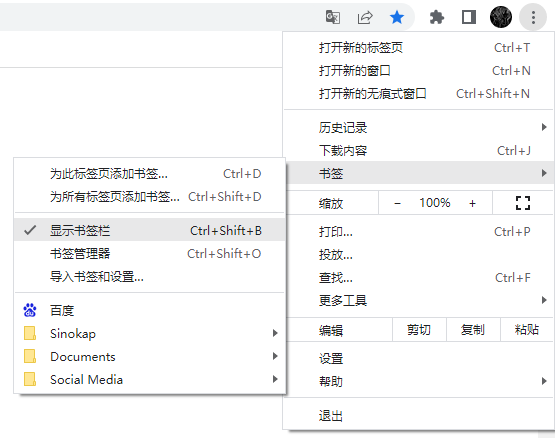
Task: Select 打开新的标签页
Action: (x=418, y=47)
